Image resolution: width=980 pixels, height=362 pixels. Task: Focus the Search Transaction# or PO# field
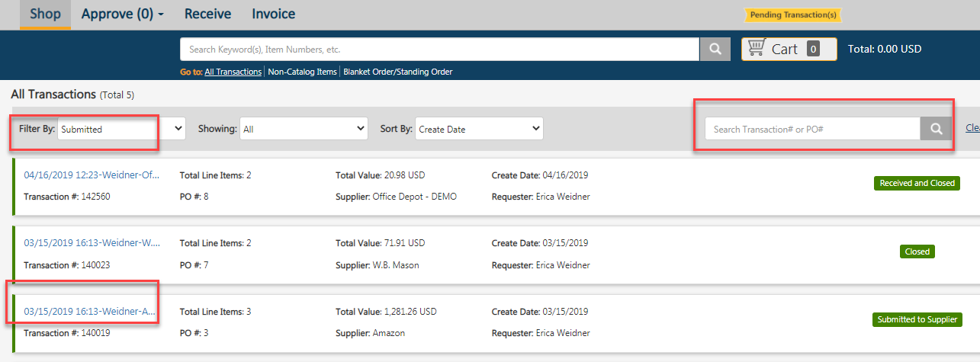(813, 129)
